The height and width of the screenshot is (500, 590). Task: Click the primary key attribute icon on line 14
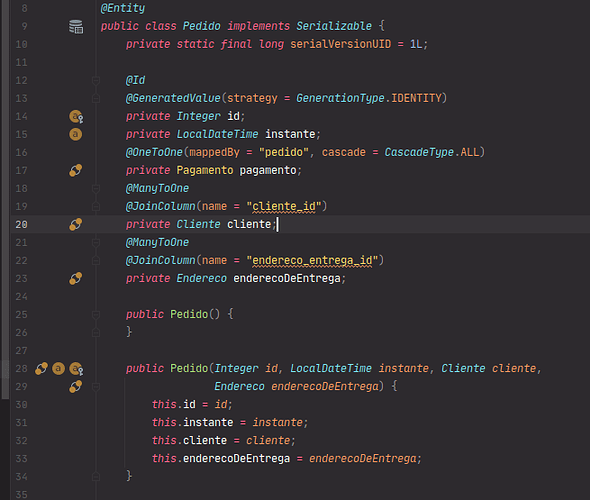tap(76, 117)
